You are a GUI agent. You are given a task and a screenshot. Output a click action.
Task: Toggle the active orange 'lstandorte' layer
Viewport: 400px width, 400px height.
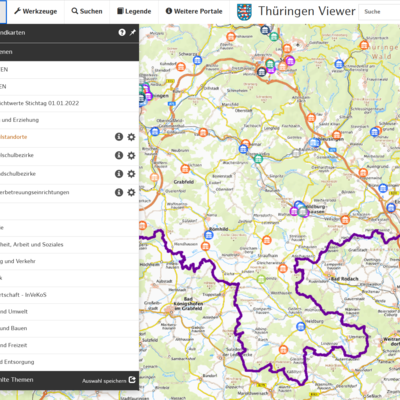pyautogui.click(x=13, y=137)
